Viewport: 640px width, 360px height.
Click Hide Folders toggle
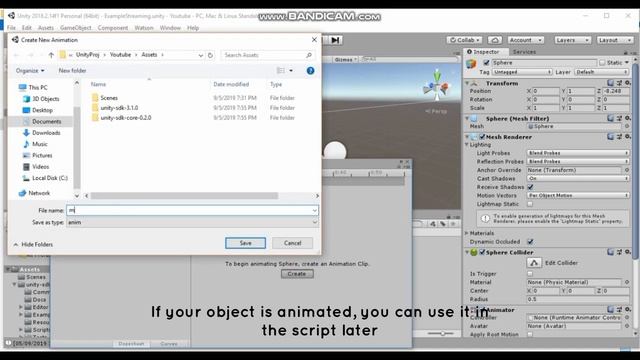click(x=33, y=244)
